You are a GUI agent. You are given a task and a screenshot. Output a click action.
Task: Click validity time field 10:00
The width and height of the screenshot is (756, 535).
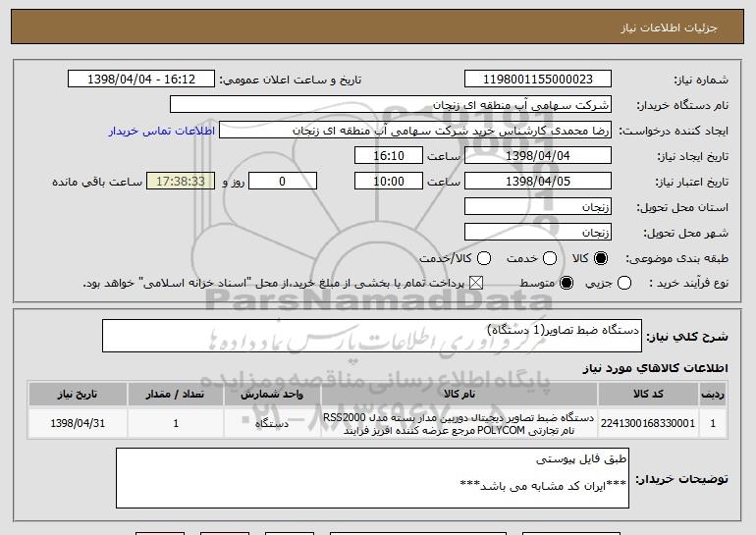[389, 182]
